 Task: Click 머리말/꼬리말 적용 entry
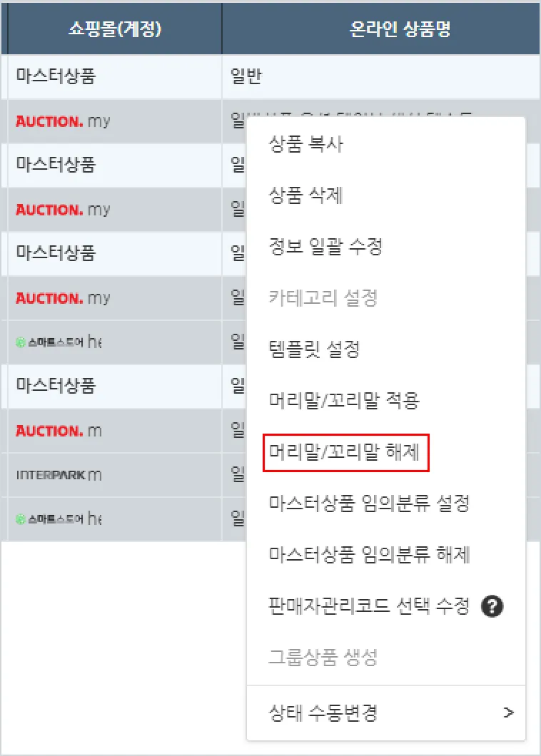343,401
